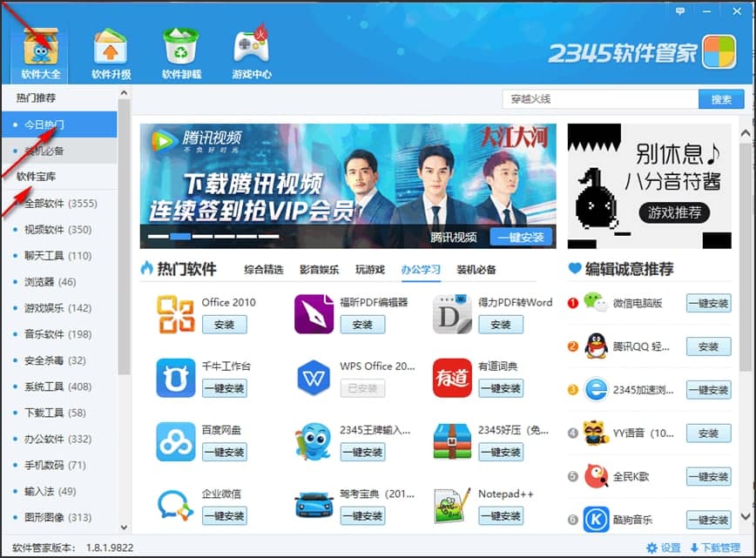Image resolution: width=756 pixels, height=558 pixels.
Task: Click 一键安装 for Notepad++
Action: 501,515
